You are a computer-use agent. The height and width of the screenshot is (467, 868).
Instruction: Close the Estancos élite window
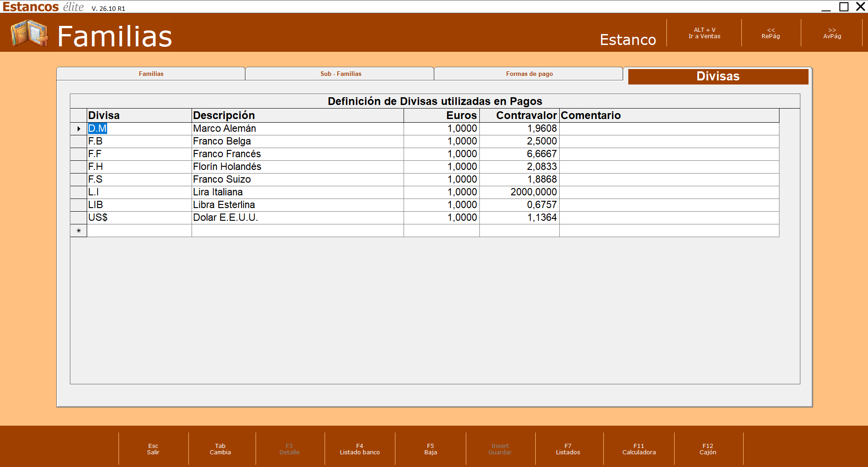point(861,7)
